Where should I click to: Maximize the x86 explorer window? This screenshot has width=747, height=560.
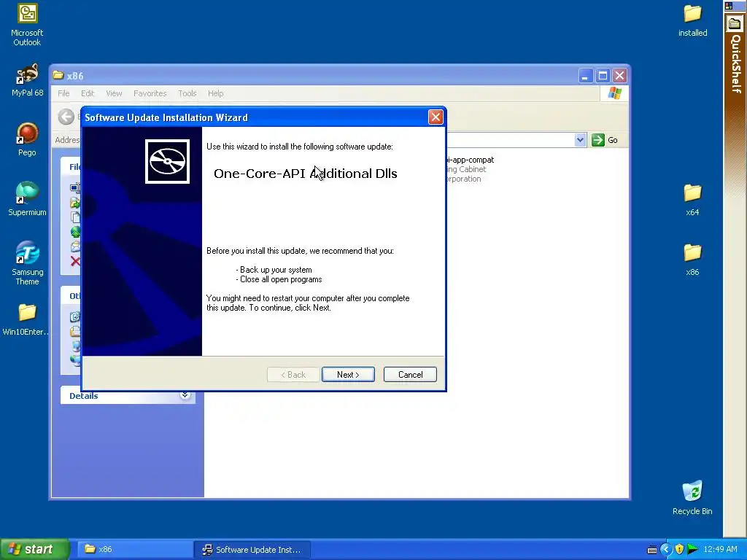click(603, 76)
